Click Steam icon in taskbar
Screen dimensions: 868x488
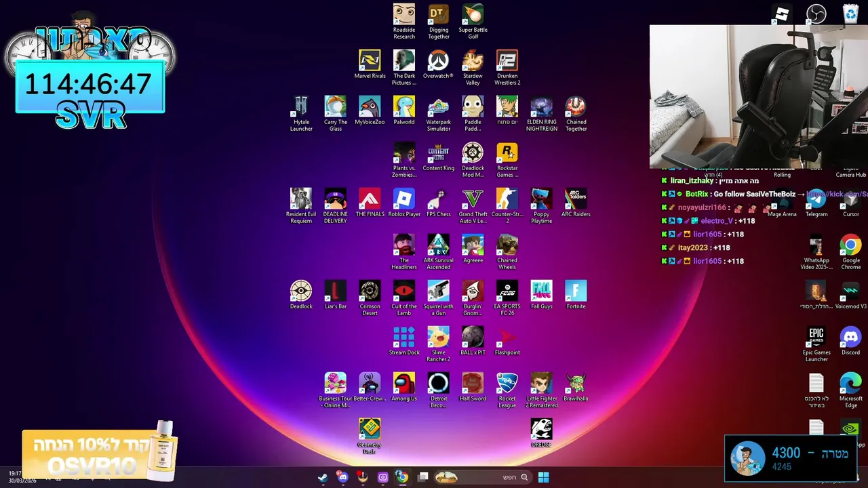[x=323, y=477]
